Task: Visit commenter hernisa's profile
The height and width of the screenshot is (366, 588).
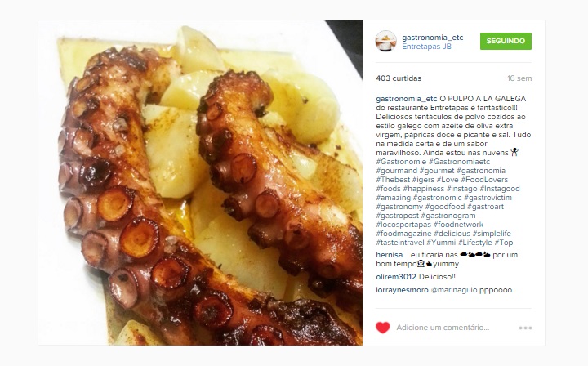Action: click(x=390, y=255)
